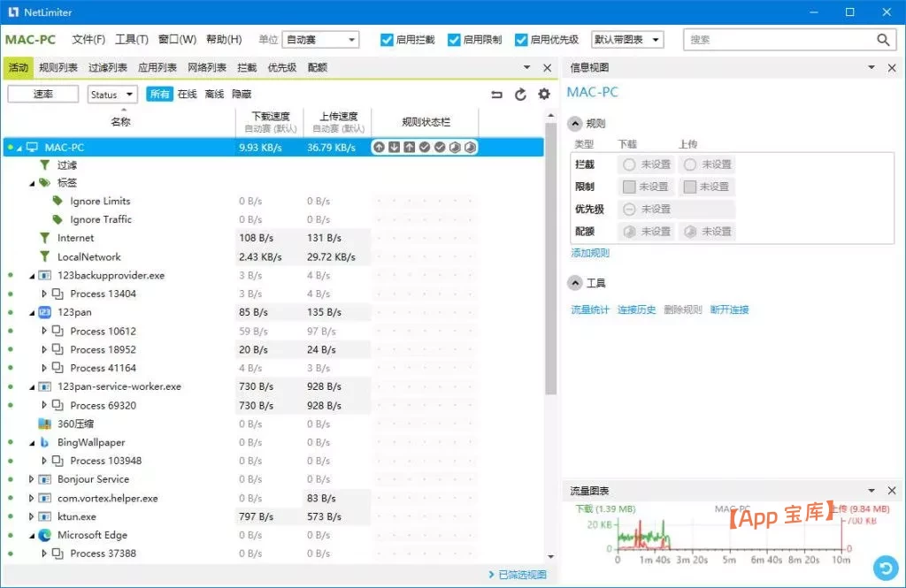Viewport: 906px width, 588px height.
Task: Open the 默认带图表 dropdown
Action: tap(627, 40)
